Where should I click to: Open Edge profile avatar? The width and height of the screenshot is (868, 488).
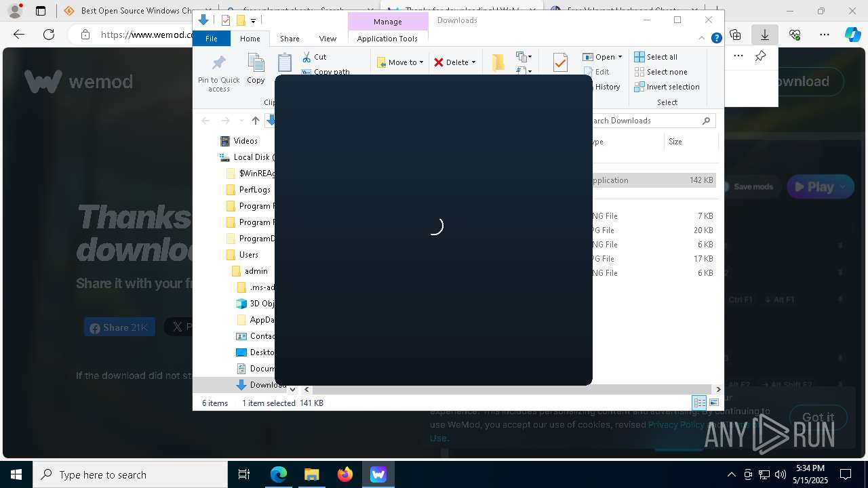coord(15,11)
